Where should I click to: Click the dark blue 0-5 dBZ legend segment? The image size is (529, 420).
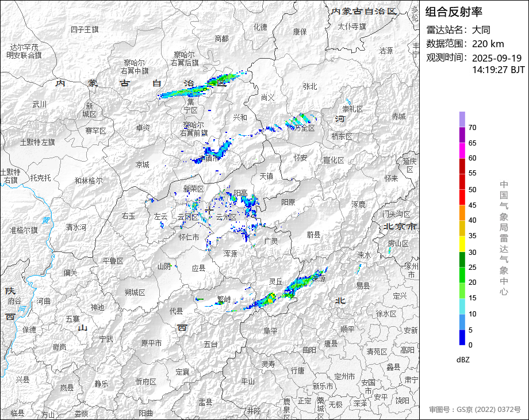coord(462,337)
